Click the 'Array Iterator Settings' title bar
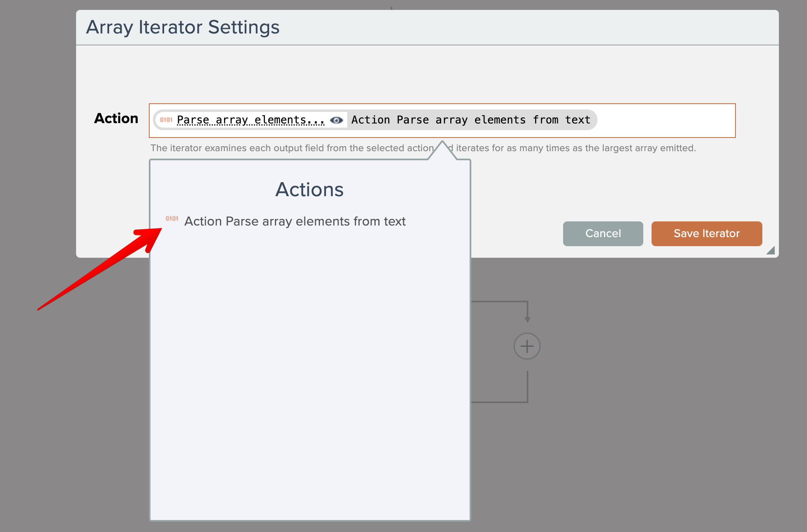 (183, 27)
